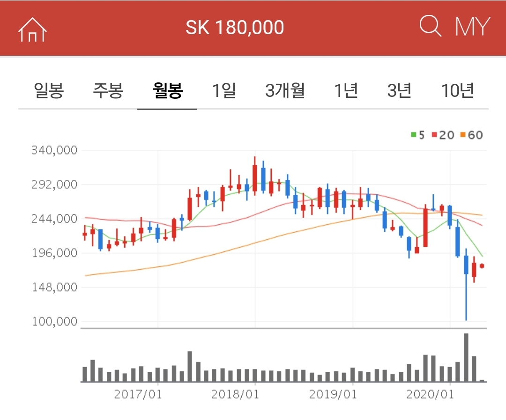Click the 244,000 price axis label
This screenshot has height=420, width=506.
(54, 219)
